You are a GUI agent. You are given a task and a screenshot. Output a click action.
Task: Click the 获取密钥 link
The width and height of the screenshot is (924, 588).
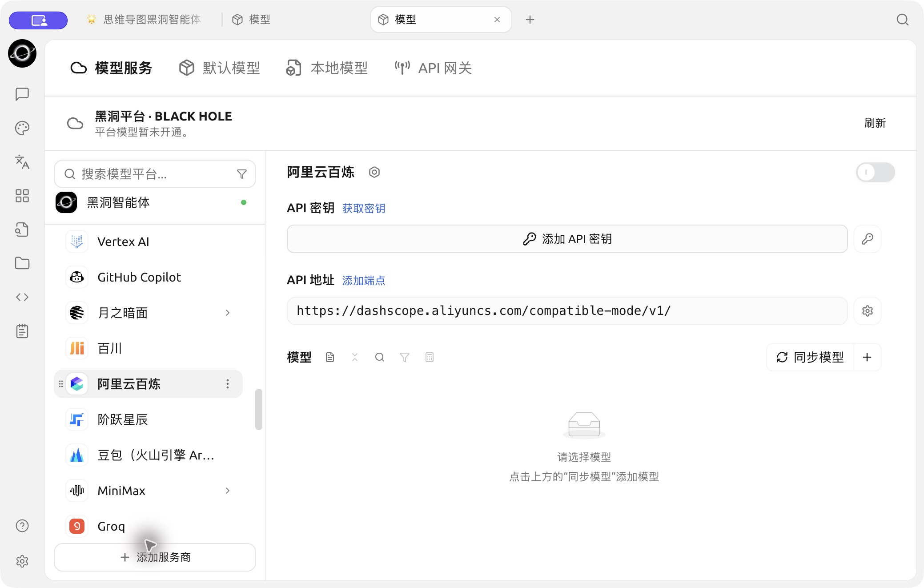click(x=364, y=208)
